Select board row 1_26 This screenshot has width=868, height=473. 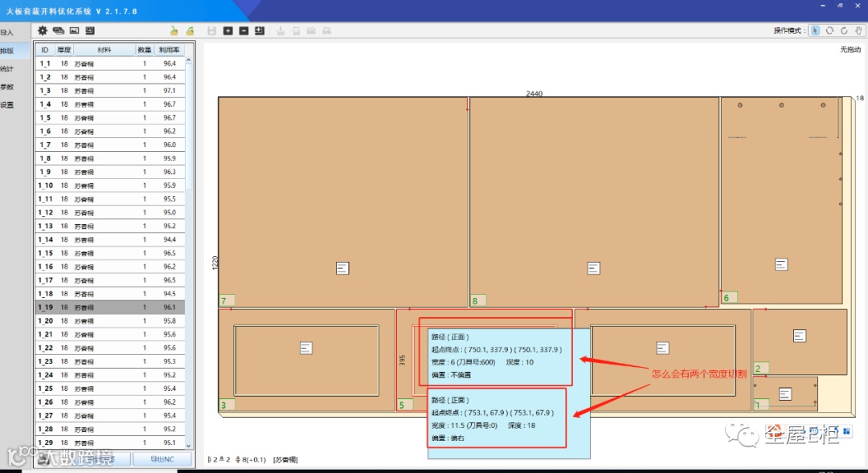click(x=109, y=402)
